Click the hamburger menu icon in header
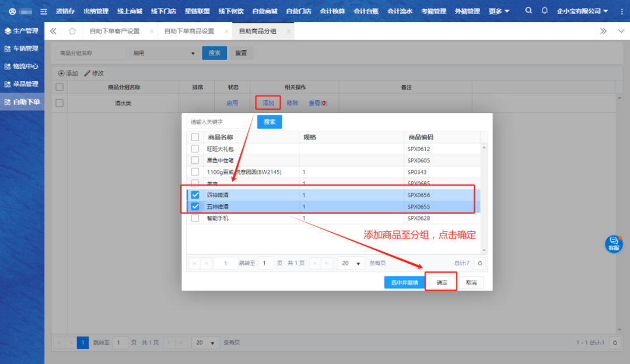 tap(43, 11)
